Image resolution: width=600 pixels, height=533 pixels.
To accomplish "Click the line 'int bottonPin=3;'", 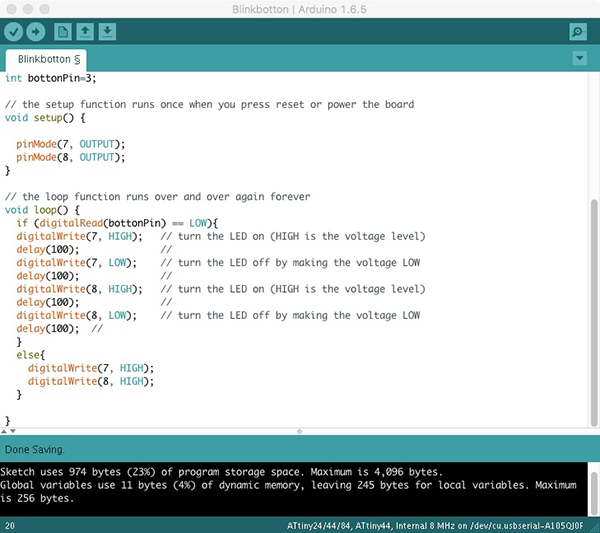I will (x=51, y=78).
